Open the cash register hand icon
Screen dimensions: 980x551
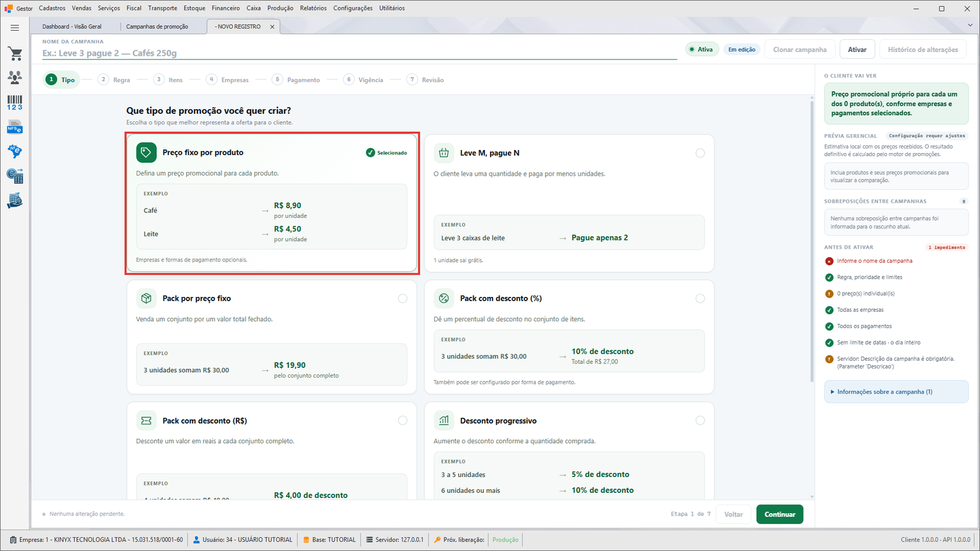click(15, 200)
